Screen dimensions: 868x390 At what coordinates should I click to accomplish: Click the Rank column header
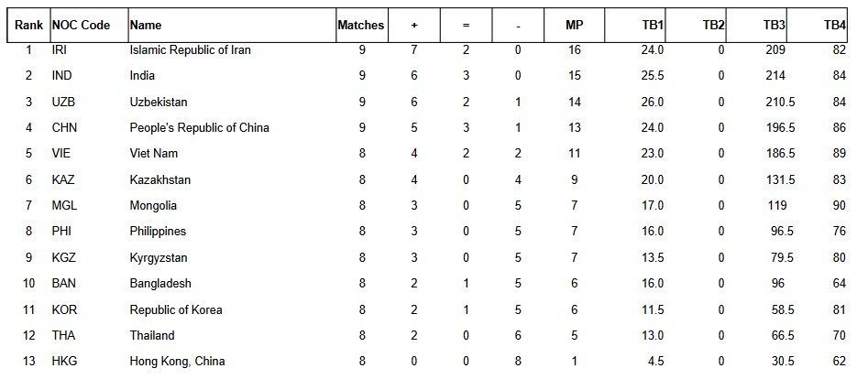pyautogui.click(x=28, y=26)
